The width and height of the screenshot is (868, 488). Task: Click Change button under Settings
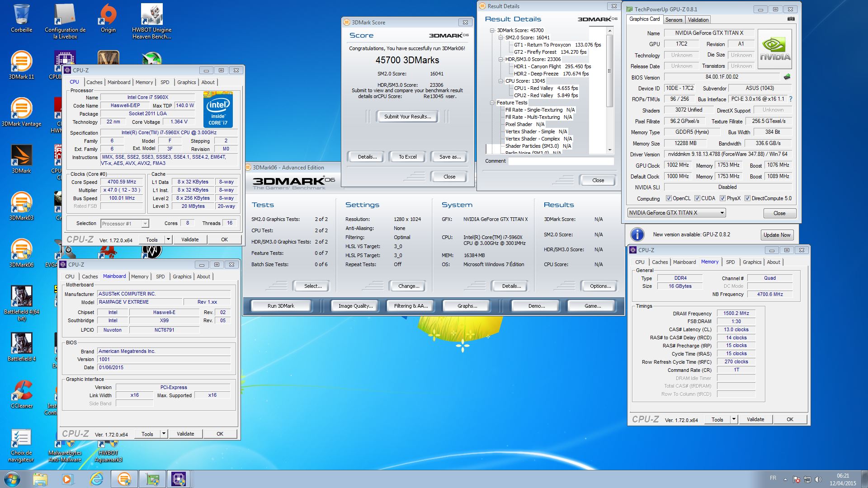(409, 286)
